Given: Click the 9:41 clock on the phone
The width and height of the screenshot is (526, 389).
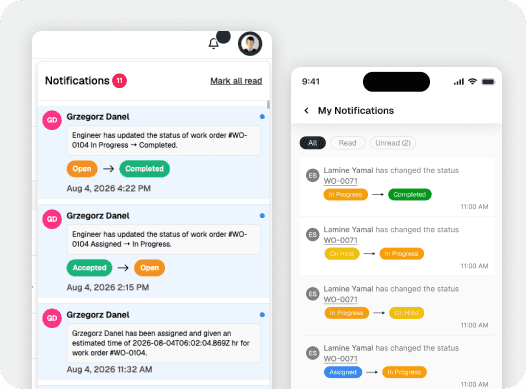Looking at the screenshot, I should (x=311, y=81).
